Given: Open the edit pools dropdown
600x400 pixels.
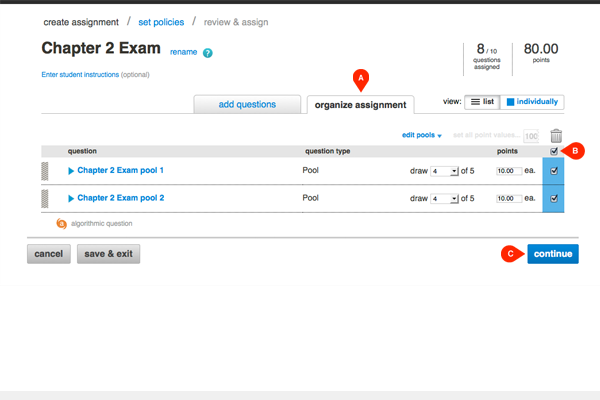Looking at the screenshot, I should click(x=421, y=135).
